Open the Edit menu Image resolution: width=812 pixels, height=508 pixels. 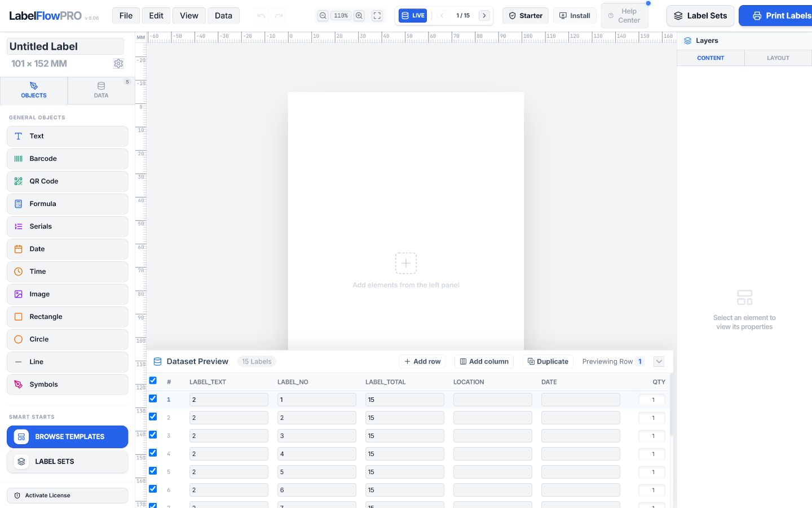click(156, 16)
